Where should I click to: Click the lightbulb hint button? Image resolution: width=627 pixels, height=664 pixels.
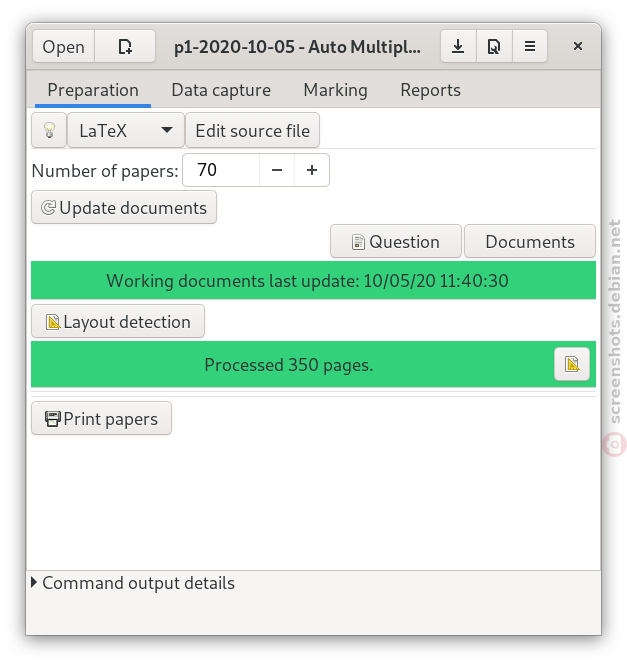pos(49,130)
